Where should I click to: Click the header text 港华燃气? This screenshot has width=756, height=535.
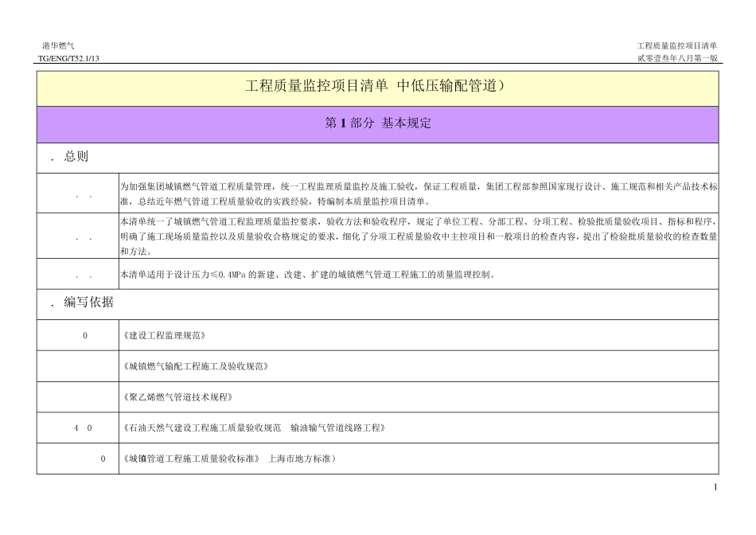click(58, 46)
